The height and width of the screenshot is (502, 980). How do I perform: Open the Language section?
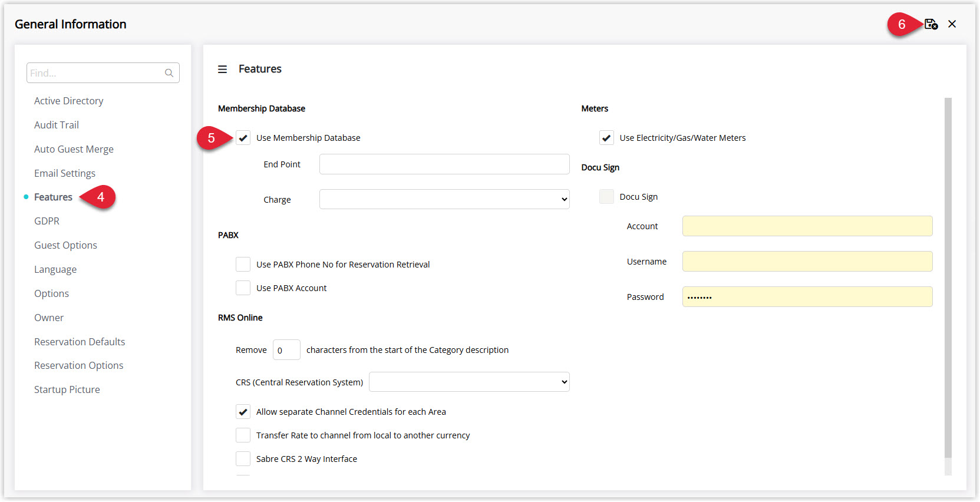tap(55, 269)
